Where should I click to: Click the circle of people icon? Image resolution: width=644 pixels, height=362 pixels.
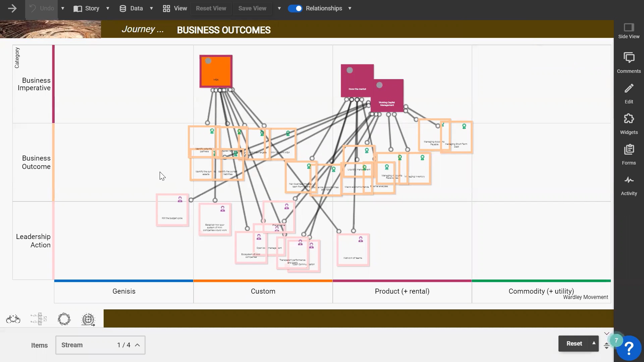[64, 319]
